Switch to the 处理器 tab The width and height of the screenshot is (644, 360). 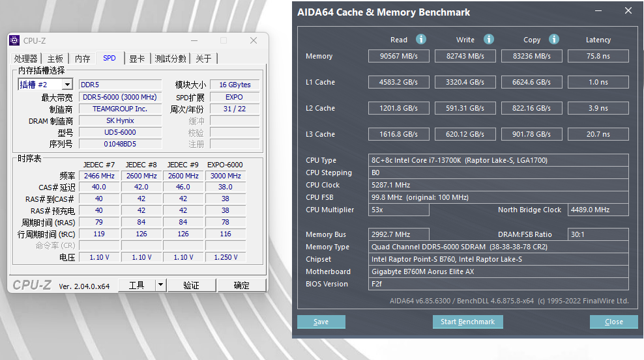pos(26,59)
